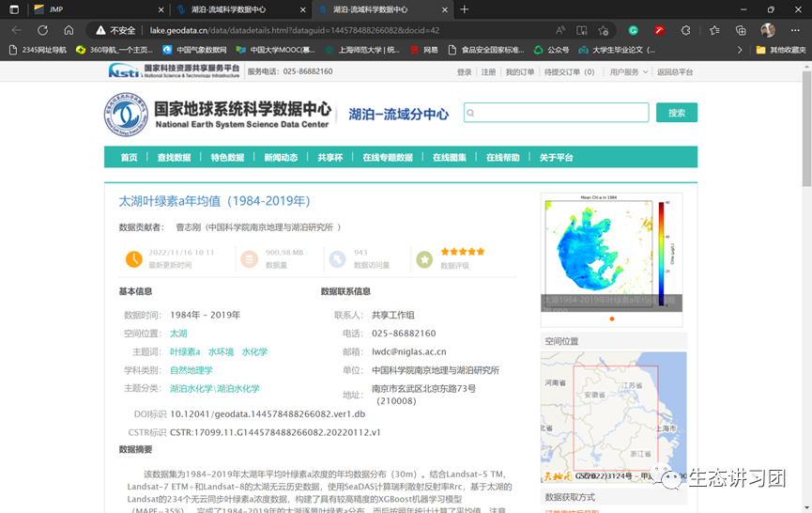
Task: Click the 自然地理学 discipline link
Action: [192, 370]
